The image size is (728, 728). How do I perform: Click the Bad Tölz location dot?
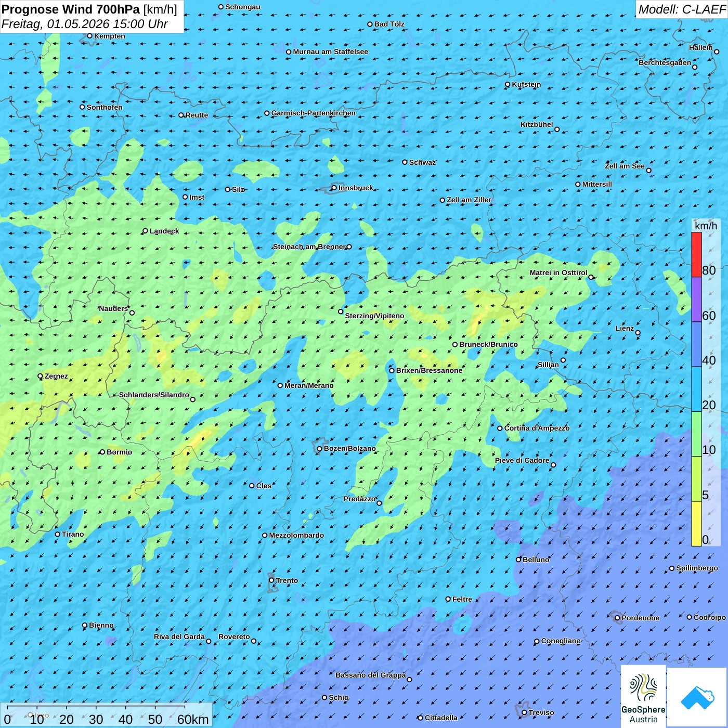pos(370,24)
